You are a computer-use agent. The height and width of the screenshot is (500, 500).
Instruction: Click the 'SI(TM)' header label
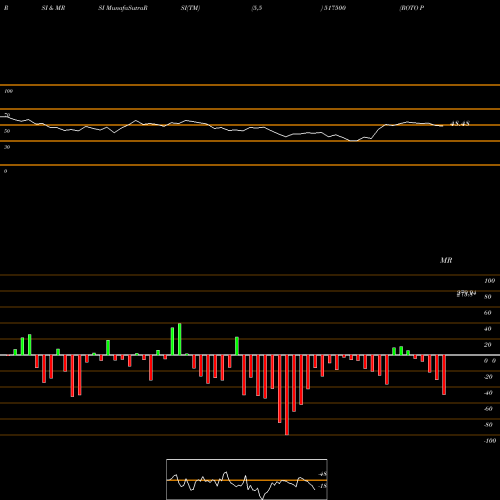point(190,8)
